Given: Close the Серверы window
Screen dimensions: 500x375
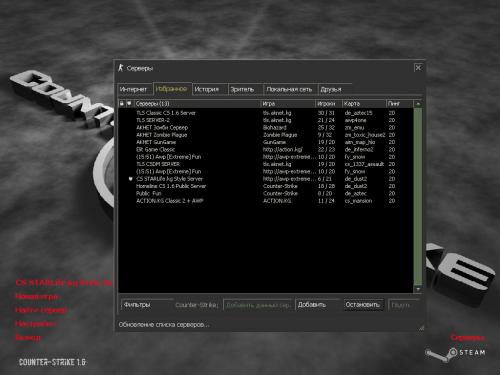Looking at the screenshot, I should [418, 68].
